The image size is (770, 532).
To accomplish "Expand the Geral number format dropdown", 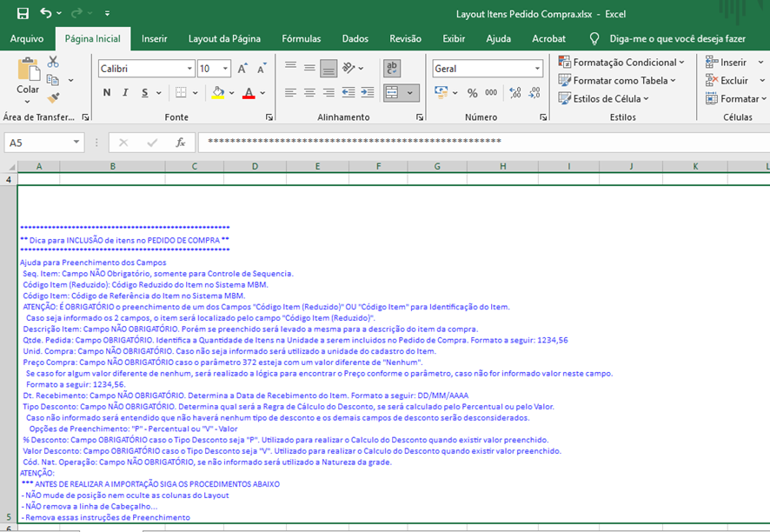I will (x=538, y=69).
